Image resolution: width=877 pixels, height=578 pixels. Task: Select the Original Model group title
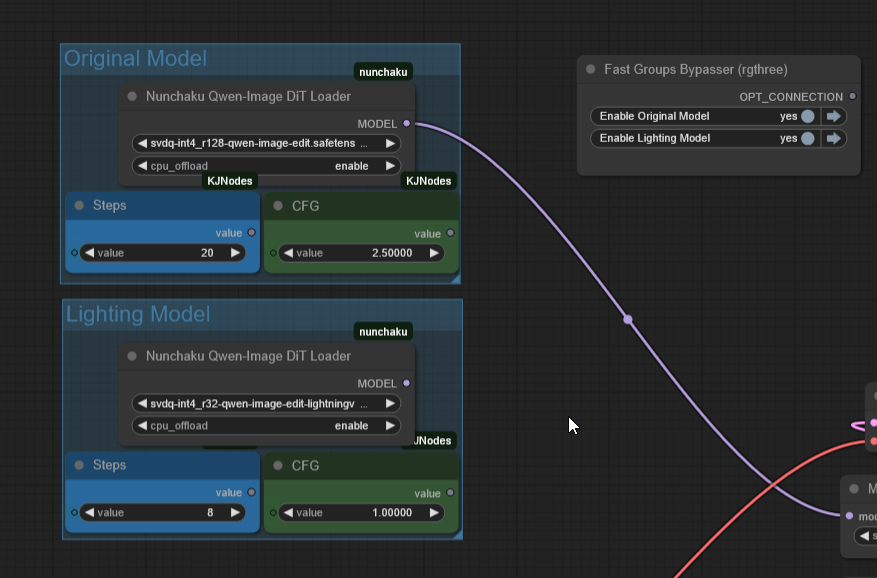[135, 59]
